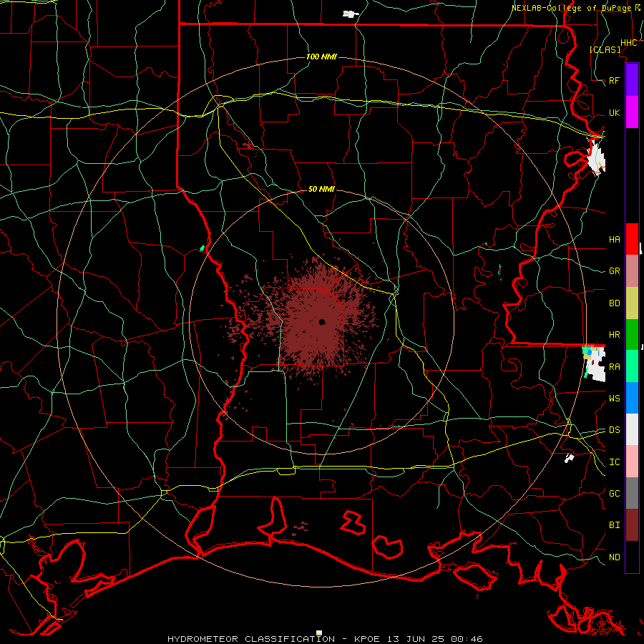This screenshot has width=644, height=644.
Task: Click the GC legend label
Action: 615,493
